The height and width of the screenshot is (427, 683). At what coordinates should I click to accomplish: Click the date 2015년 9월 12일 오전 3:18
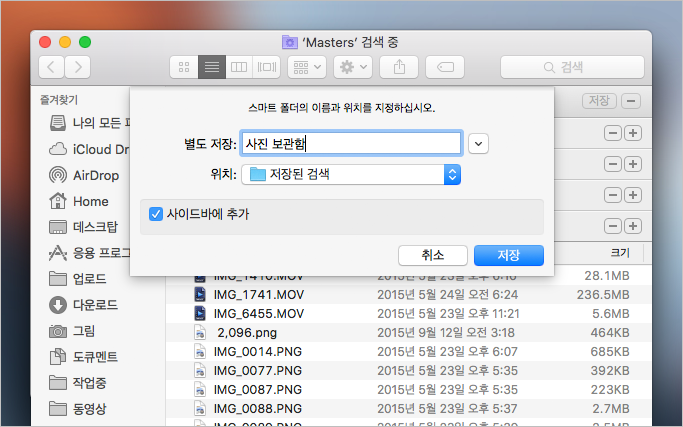pos(446,333)
